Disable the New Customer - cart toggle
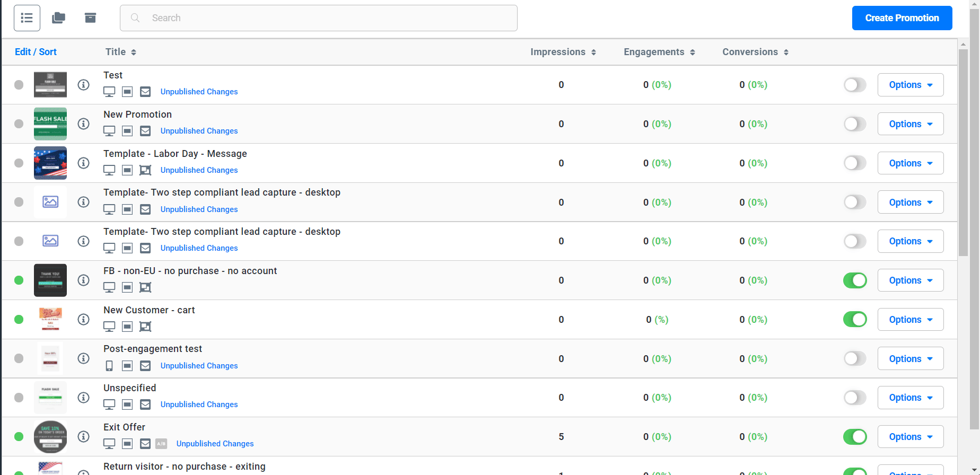Screen dimensions: 980x475 pyautogui.click(x=854, y=320)
